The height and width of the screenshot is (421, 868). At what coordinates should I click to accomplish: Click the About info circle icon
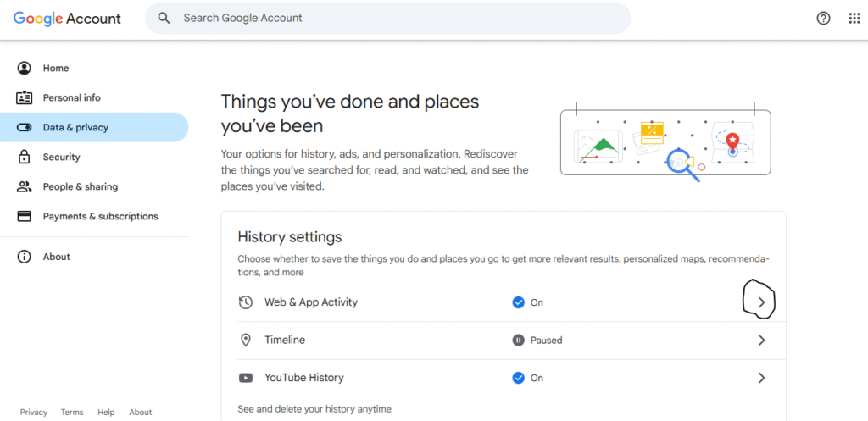pos(25,257)
